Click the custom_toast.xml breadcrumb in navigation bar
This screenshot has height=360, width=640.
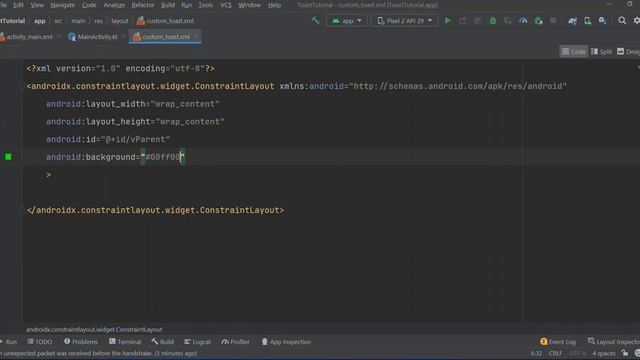pyautogui.click(x=165, y=21)
